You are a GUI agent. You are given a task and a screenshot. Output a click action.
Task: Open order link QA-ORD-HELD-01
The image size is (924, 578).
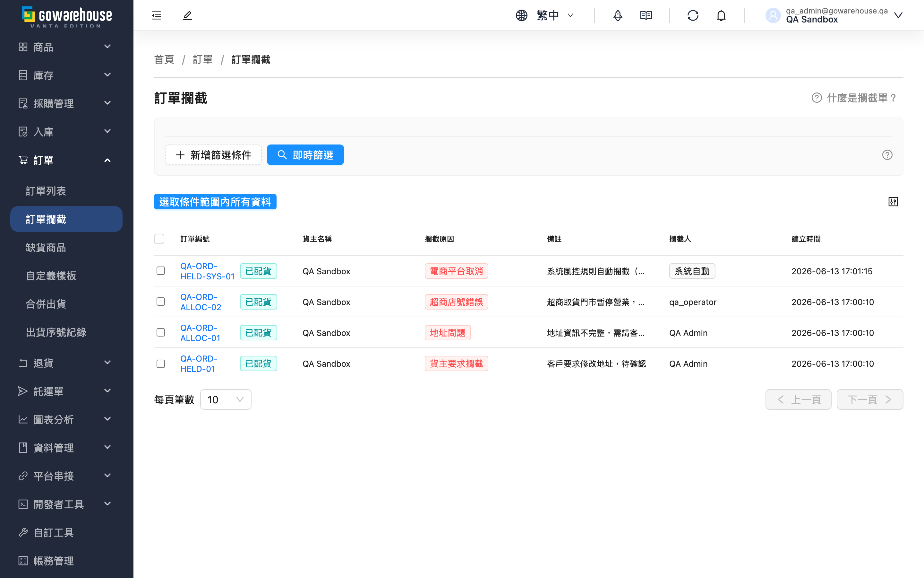[199, 363]
